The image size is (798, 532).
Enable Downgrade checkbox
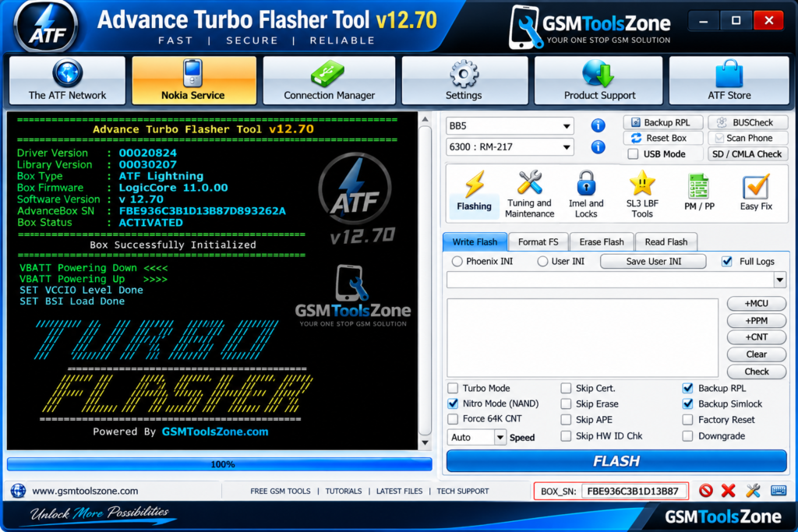(x=687, y=436)
